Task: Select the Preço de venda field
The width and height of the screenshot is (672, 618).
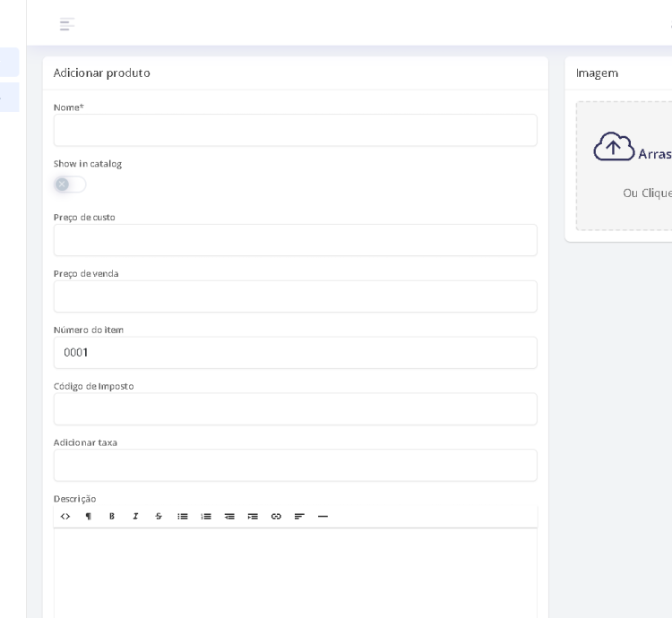Action: (295, 296)
